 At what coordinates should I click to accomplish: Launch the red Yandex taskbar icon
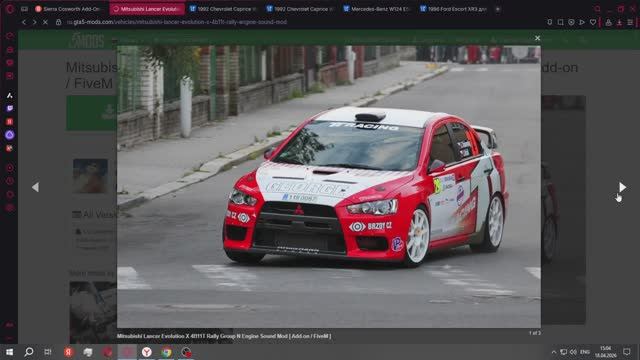69,352
